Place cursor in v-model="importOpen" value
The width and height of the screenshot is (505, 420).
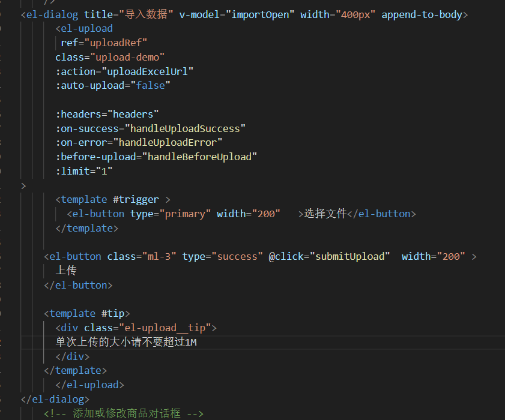pos(260,14)
